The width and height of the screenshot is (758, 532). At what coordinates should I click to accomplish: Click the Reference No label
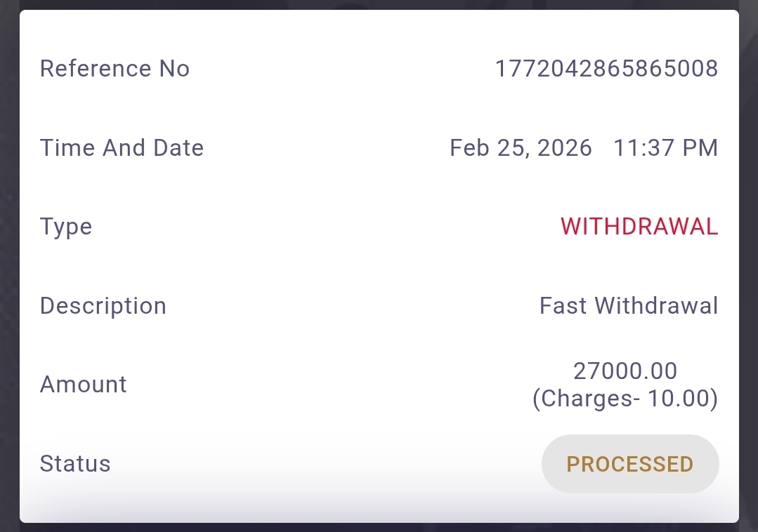pyautogui.click(x=115, y=69)
